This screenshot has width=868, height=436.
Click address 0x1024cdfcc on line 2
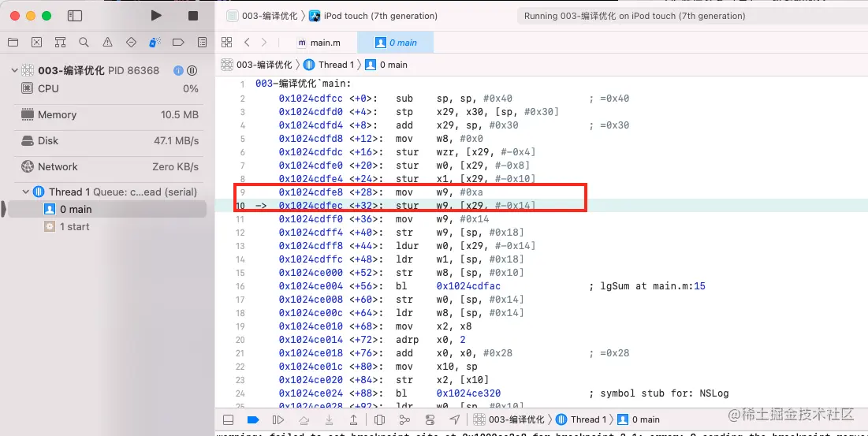311,99
